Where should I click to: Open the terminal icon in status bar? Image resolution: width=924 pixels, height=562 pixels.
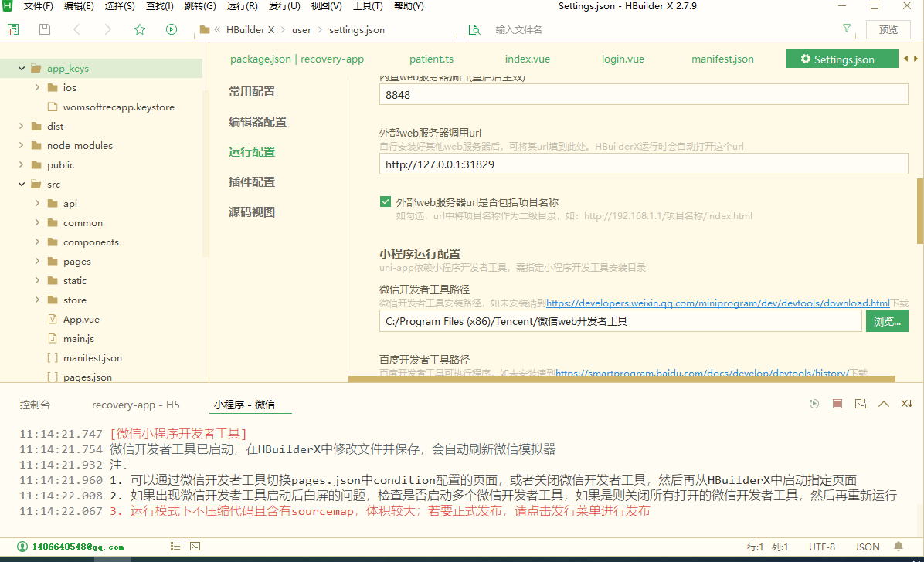pyautogui.click(x=195, y=547)
